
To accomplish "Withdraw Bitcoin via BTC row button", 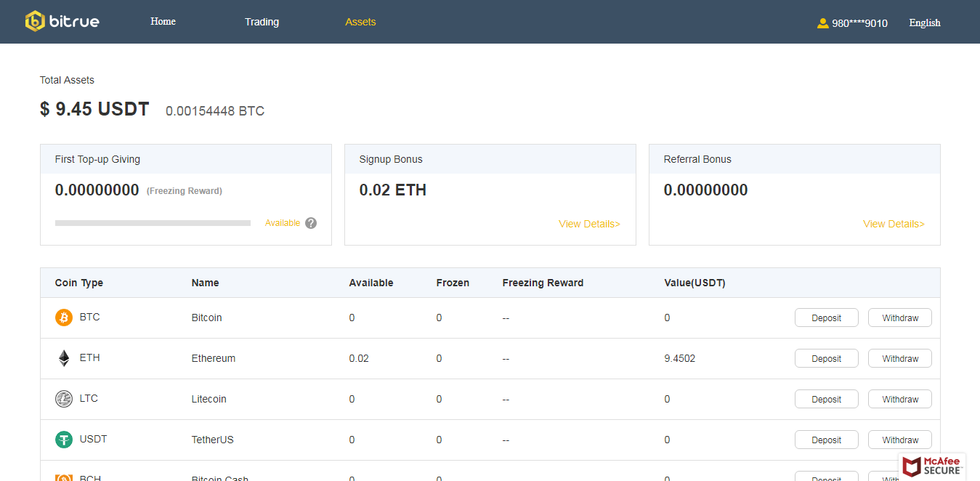I will [900, 318].
